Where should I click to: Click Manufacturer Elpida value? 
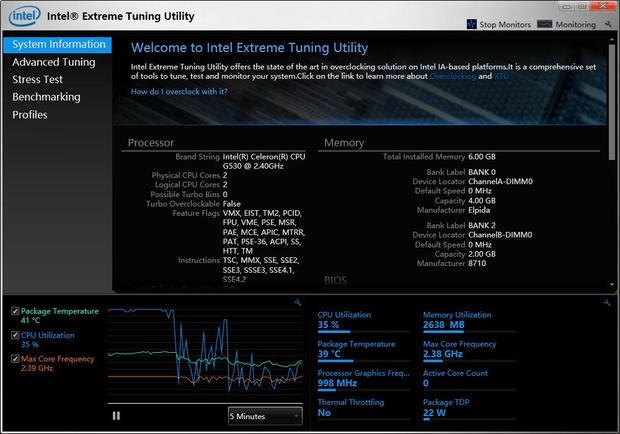(x=479, y=210)
